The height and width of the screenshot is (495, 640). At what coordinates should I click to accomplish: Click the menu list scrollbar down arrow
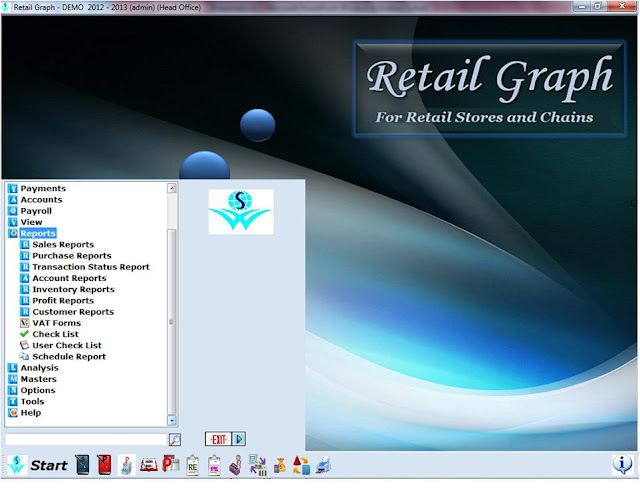pyautogui.click(x=172, y=420)
